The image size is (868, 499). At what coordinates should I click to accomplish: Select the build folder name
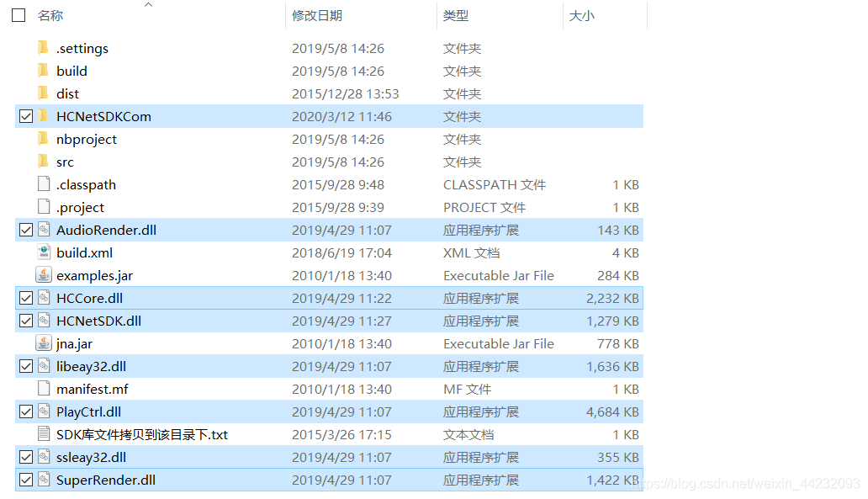(71, 71)
